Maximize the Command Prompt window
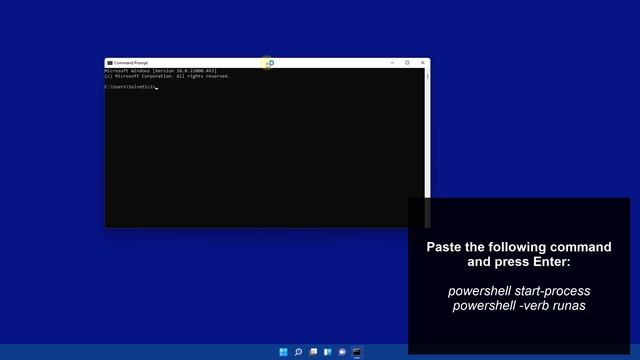The width and height of the screenshot is (640, 360). [407, 63]
